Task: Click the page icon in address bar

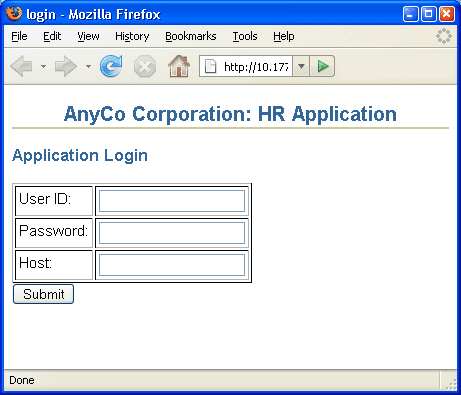Action: pos(210,66)
